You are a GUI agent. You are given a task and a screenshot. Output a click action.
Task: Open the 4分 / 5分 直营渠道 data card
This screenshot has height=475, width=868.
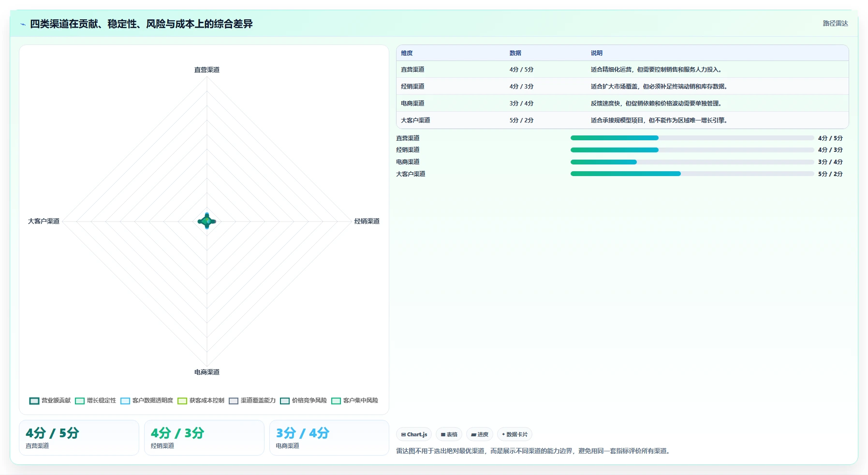click(79, 438)
